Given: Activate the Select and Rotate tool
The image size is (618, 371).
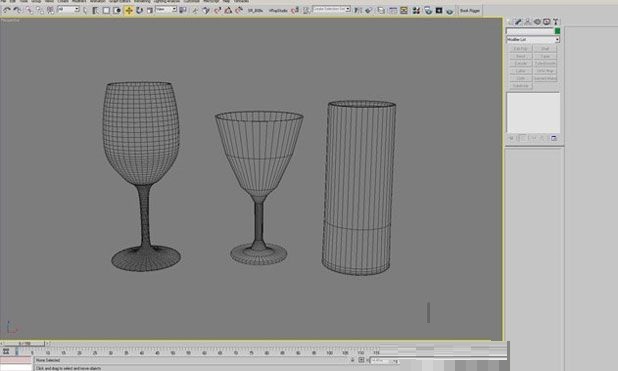Looking at the screenshot, I should (x=139, y=10).
